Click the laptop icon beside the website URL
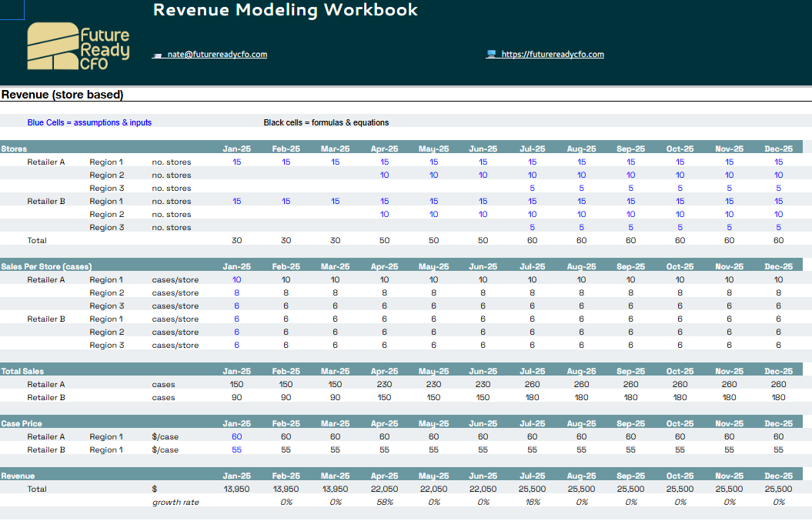812x521 pixels. [x=491, y=55]
